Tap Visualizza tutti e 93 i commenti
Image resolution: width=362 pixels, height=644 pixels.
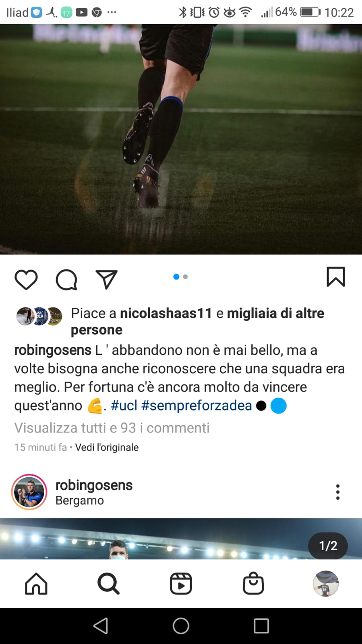[x=112, y=428]
